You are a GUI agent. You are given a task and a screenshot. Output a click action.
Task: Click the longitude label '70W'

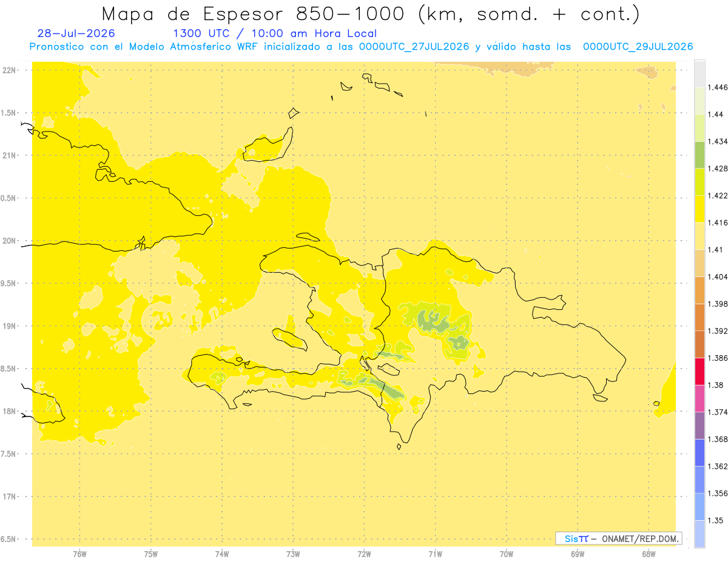coord(507,554)
